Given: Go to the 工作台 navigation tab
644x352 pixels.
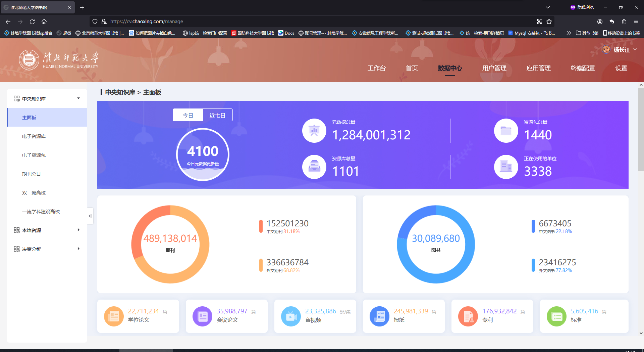Looking at the screenshot, I should (377, 68).
